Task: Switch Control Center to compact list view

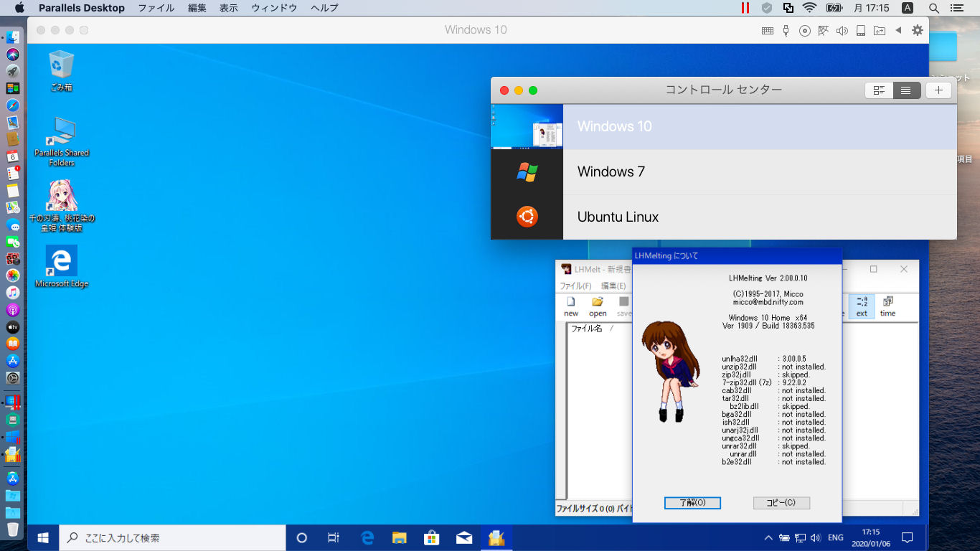Action: (907, 90)
